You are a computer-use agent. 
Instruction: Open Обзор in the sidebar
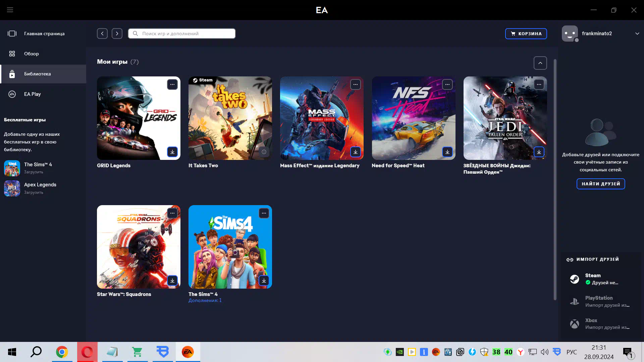(x=43, y=54)
